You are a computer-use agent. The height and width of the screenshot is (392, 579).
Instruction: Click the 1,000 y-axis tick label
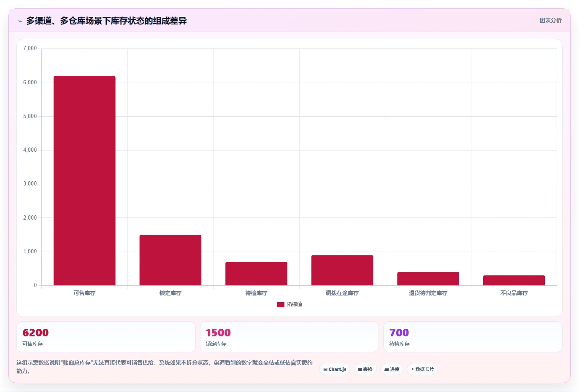coord(30,252)
